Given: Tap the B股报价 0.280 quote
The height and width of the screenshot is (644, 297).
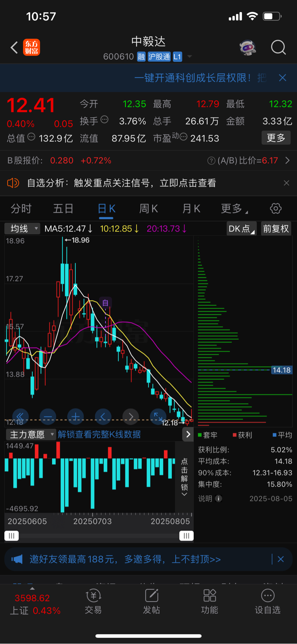Looking at the screenshot, I should click(62, 160).
